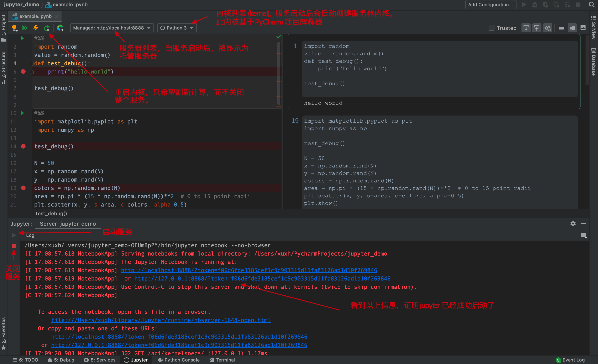The image size is (598, 364).
Task: Open the Event Log
Action: pos(570,360)
